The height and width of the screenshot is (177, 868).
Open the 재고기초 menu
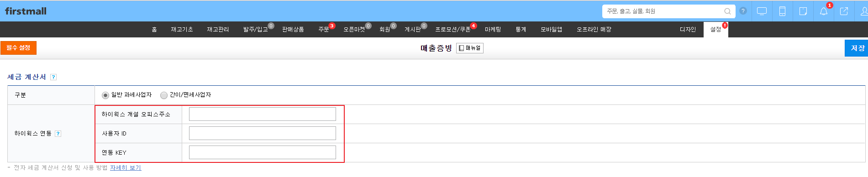pos(182,29)
